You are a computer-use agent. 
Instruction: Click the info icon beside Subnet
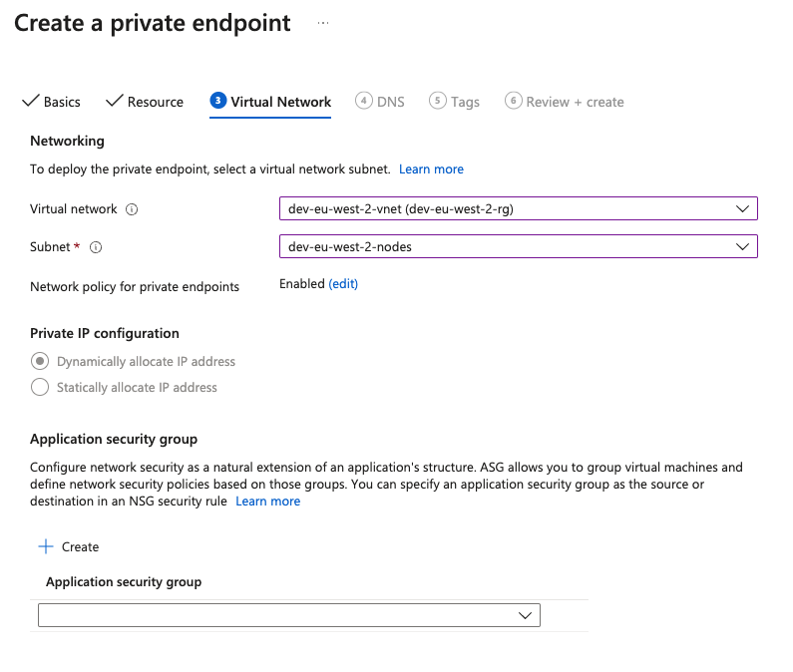[97, 247]
